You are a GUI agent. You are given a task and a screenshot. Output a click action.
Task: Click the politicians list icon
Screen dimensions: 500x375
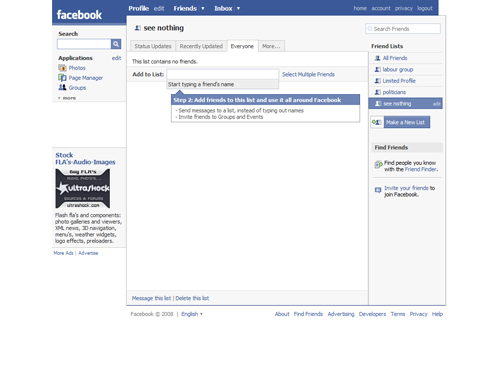(x=377, y=92)
